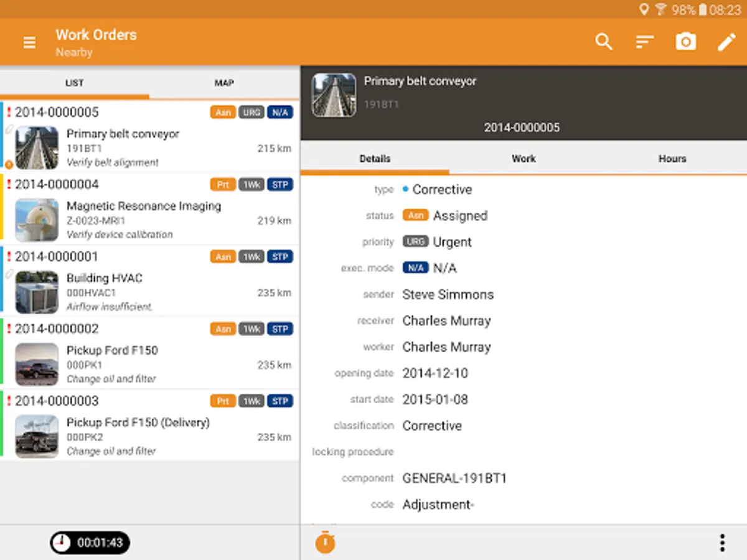
Task: Switch to the MAP tab
Action: 224,83
